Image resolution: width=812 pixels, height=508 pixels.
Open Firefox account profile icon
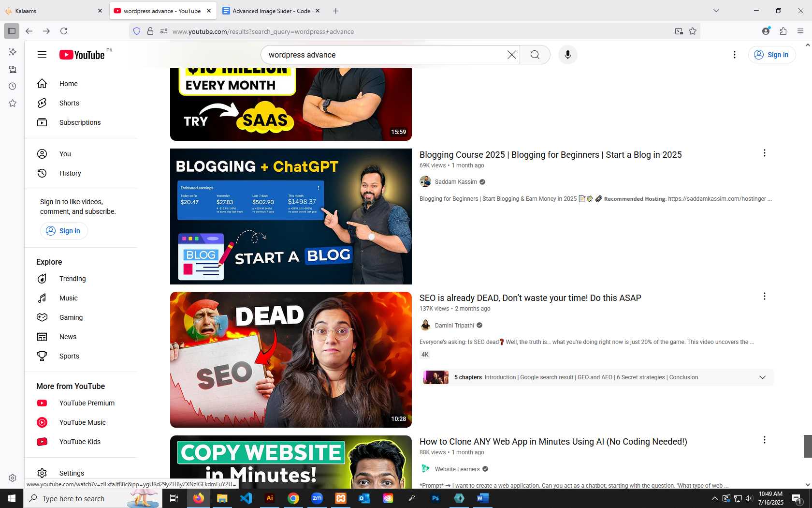pos(766,31)
